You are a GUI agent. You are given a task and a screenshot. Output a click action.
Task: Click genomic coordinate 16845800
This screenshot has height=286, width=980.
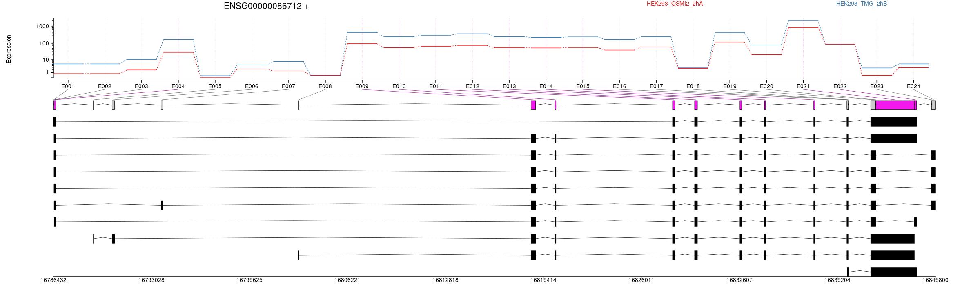(935, 280)
